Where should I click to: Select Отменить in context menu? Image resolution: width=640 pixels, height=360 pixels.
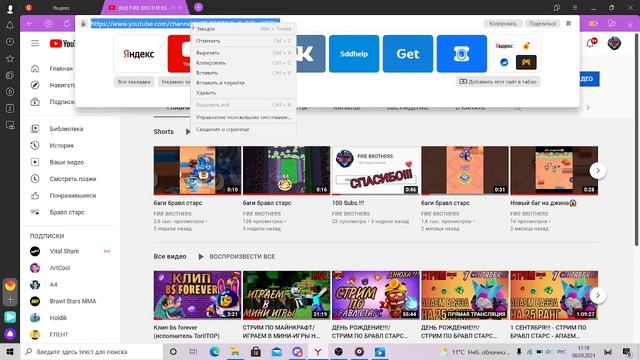click(243, 41)
